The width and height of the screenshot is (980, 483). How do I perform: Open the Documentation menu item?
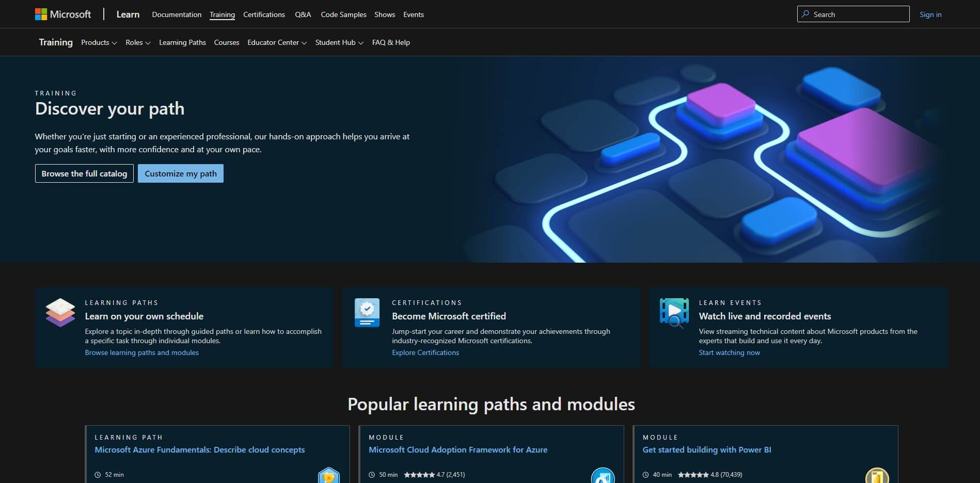pyautogui.click(x=177, y=14)
